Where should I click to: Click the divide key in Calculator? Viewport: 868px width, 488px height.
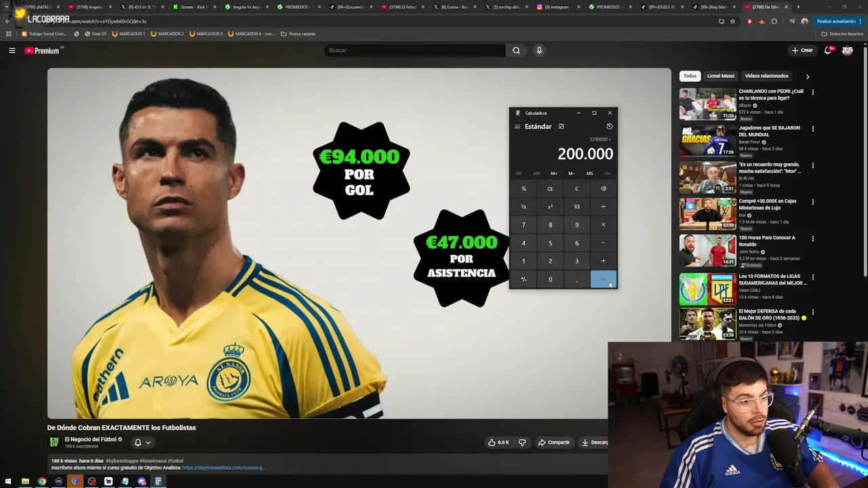tap(603, 207)
